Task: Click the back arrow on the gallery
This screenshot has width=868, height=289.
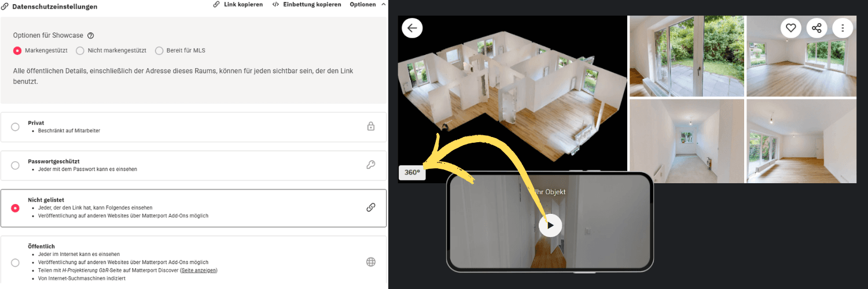Action: coord(412,28)
